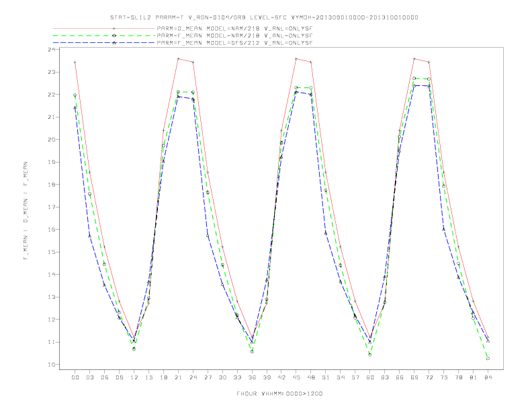Click the y-axis tick value 15

51,252
